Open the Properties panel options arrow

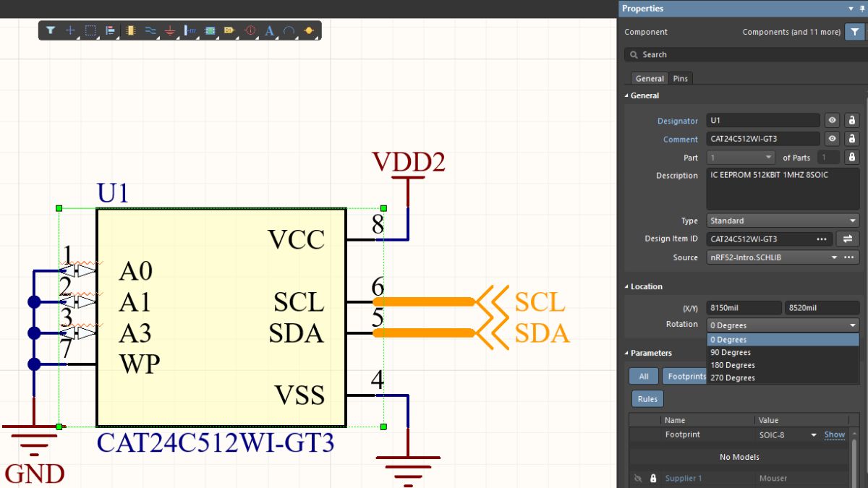tap(851, 9)
